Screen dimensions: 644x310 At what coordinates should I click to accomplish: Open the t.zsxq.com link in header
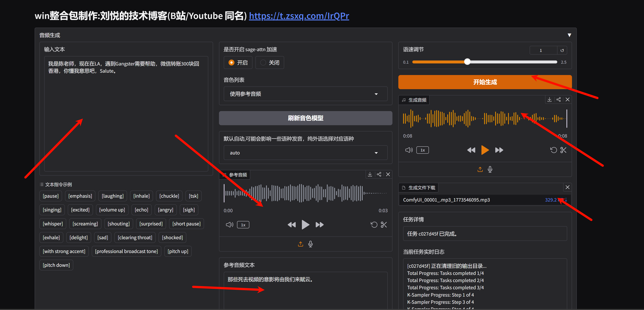tap(299, 16)
